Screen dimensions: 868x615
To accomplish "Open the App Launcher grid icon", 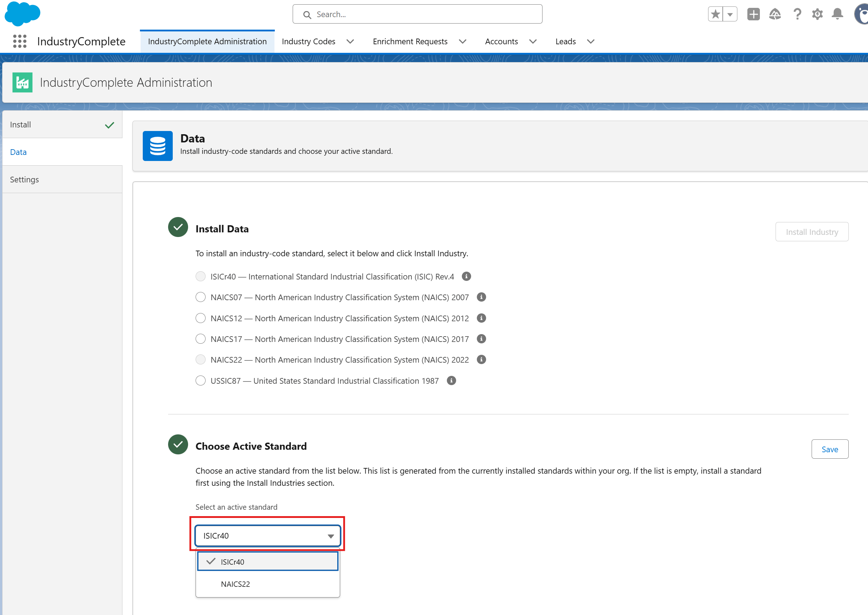I will click(20, 41).
